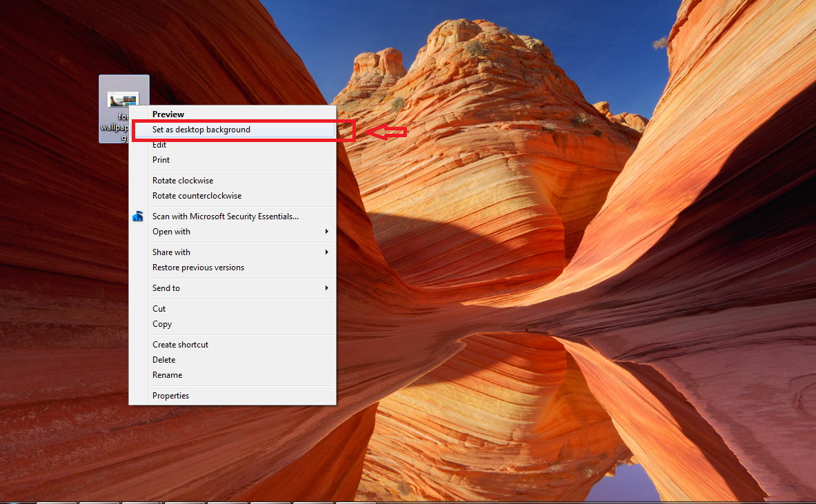Click Delete in the context menu
Screen dimensions: 816x504
(163, 360)
